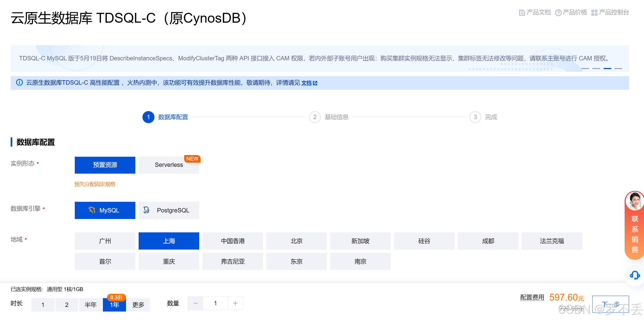The width and height of the screenshot is (644, 320).
Task: Select 重庆 region
Action: coord(169,261)
